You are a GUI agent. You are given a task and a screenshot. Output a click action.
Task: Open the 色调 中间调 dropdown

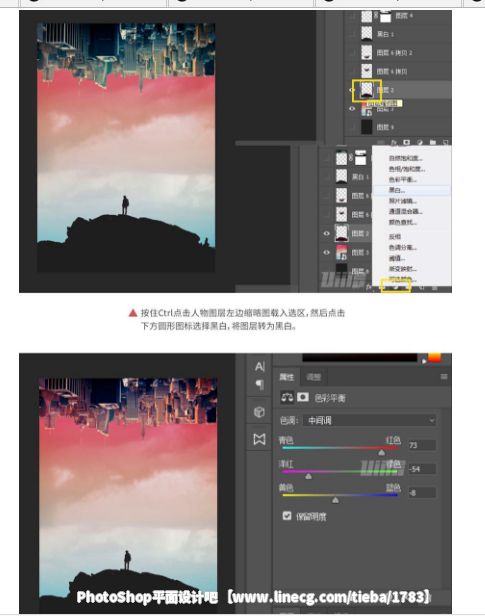pos(369,420)
